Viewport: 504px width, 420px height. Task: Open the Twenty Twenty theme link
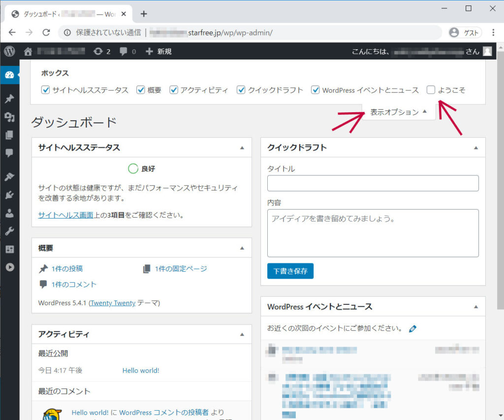pyautogui.click(x=113, y=303)
